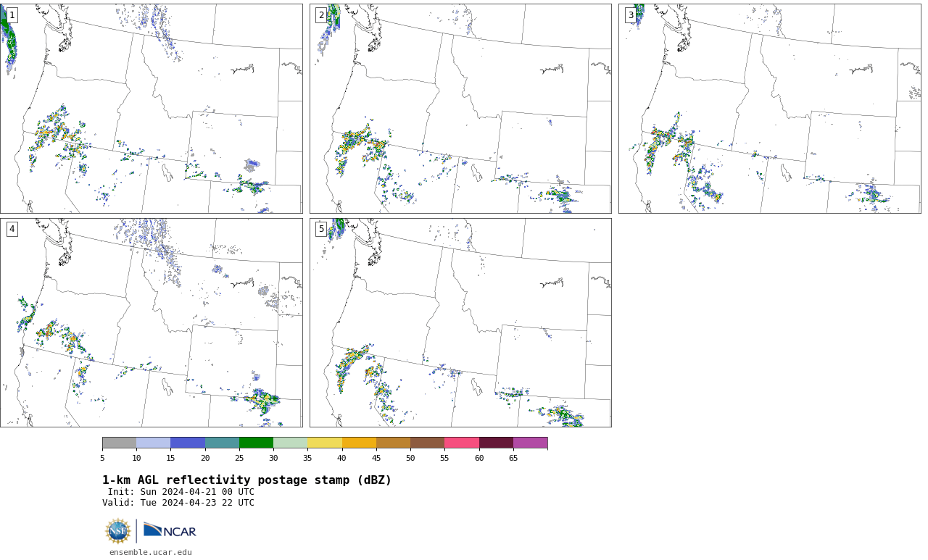Image resolution: width=928 pixels, height=560 pixels.
Task: Click the colorbar tick label '65'
Action: (513, 458)
